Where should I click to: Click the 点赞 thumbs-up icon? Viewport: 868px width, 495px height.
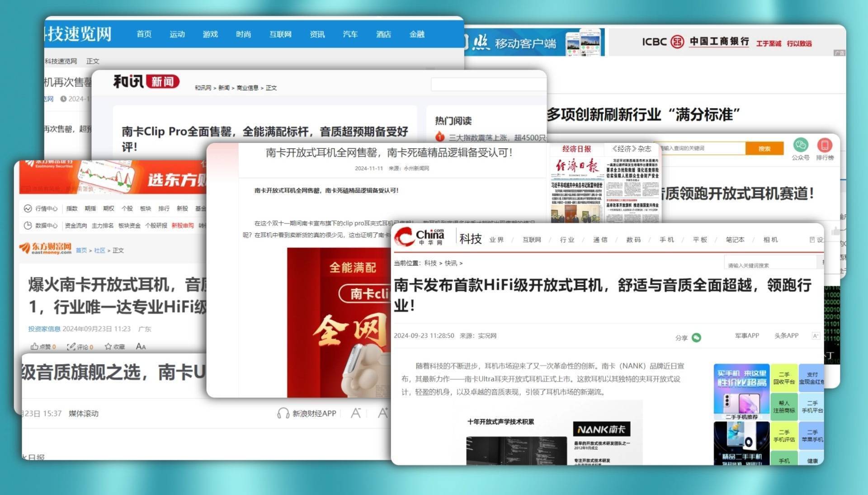(34, 347)
